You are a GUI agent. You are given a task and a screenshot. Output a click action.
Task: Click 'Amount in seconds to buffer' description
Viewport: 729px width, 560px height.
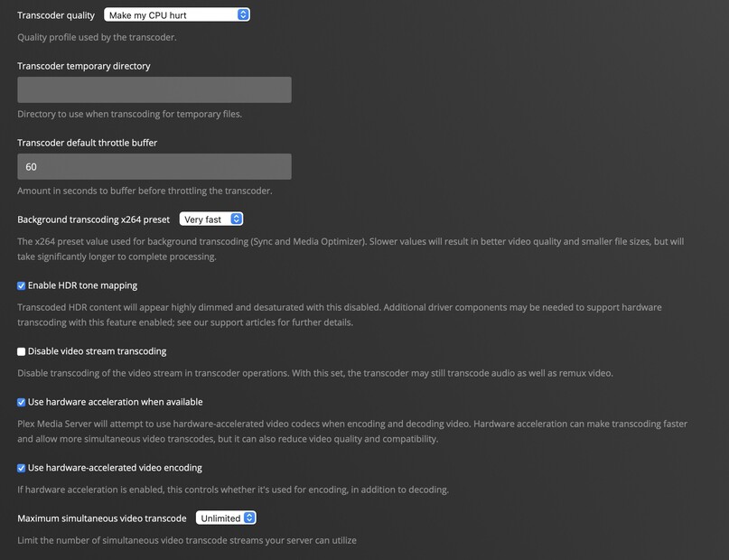(145, 191)
